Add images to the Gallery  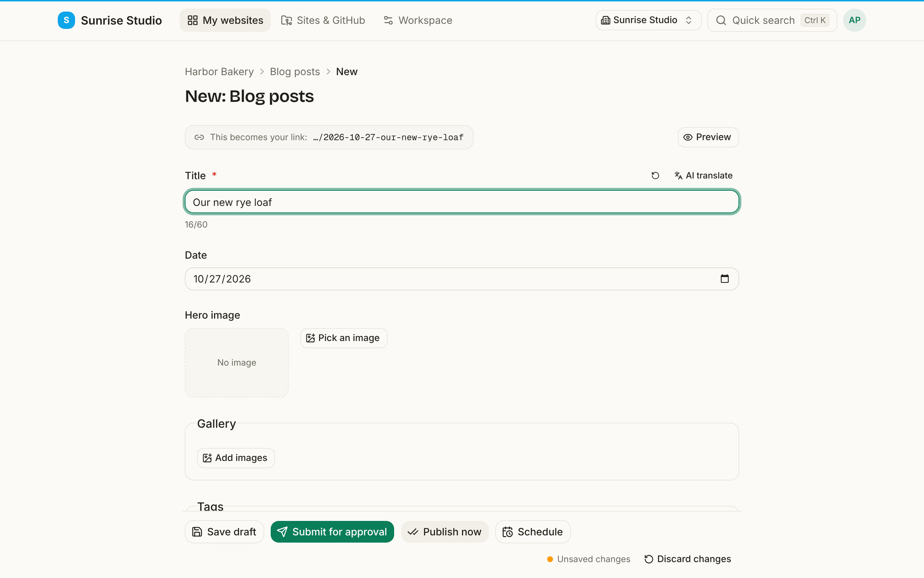click(x=236, y=458)
